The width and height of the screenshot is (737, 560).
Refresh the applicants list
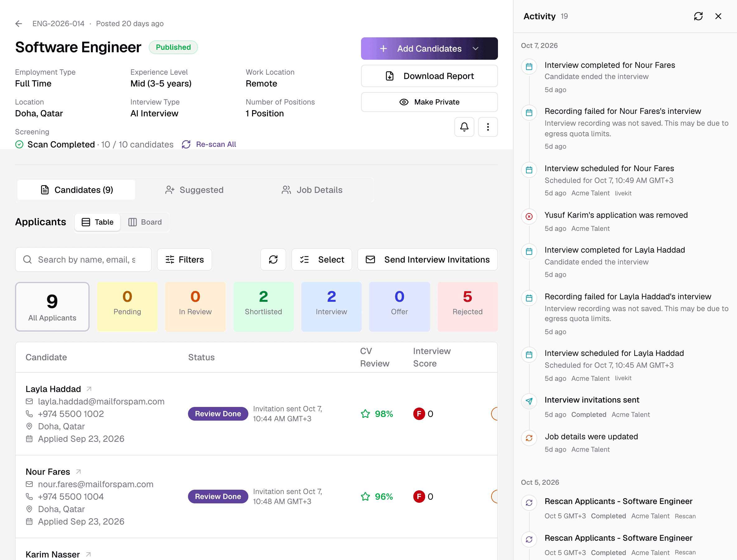coord(273,260)
